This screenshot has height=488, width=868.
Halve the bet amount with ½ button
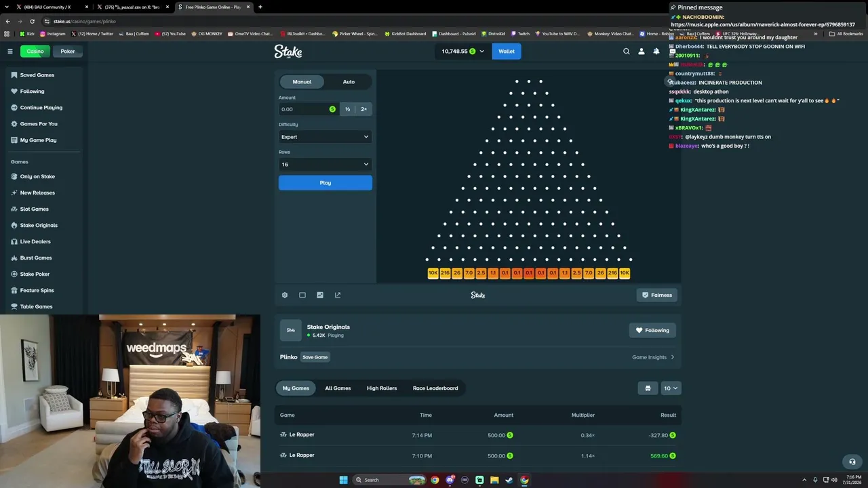coord(347,109)
